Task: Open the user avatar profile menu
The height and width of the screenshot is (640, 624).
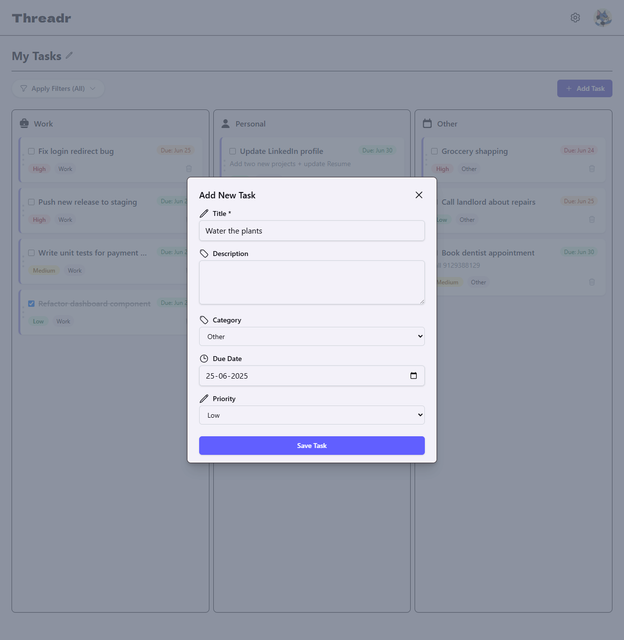Action: 602,18
